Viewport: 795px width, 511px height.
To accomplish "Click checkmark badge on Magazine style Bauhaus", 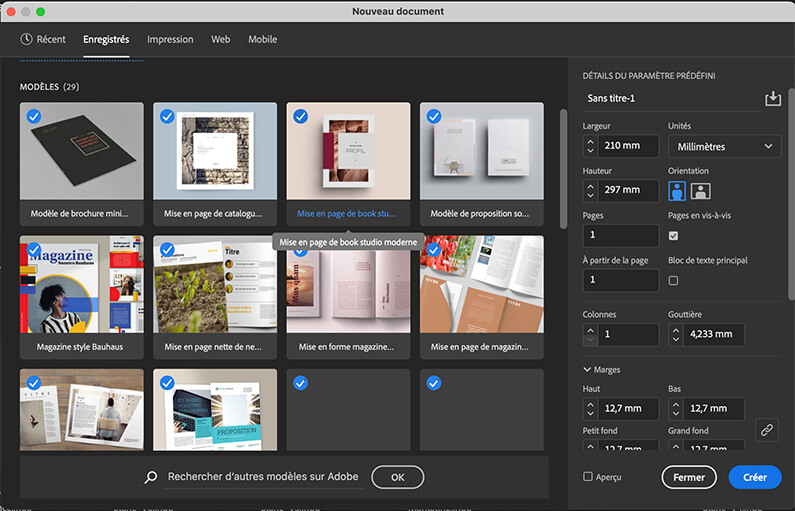I will (x=34, y=249).
